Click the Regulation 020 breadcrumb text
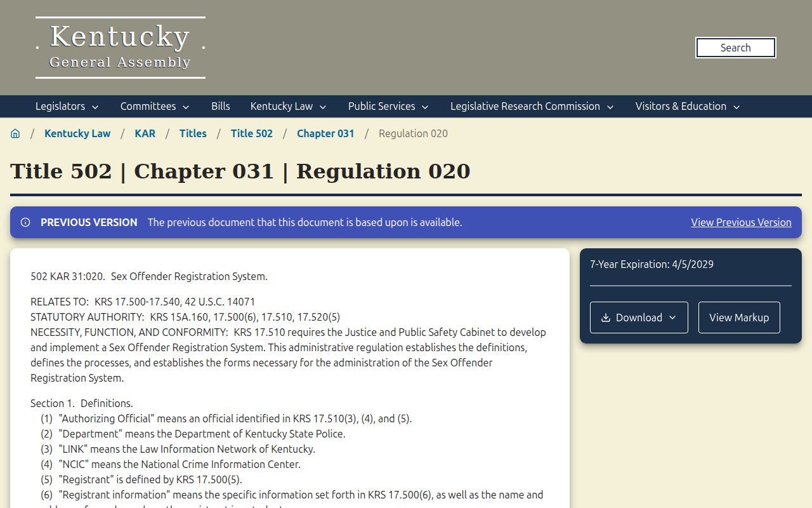Image resolution: width=812 pixels, height=508 pixels. point(413,133)
